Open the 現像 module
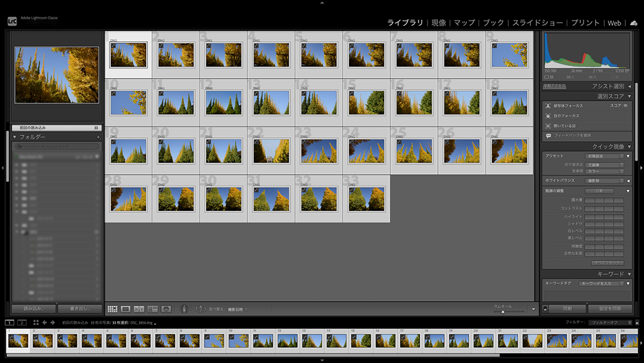 [439, 23]
